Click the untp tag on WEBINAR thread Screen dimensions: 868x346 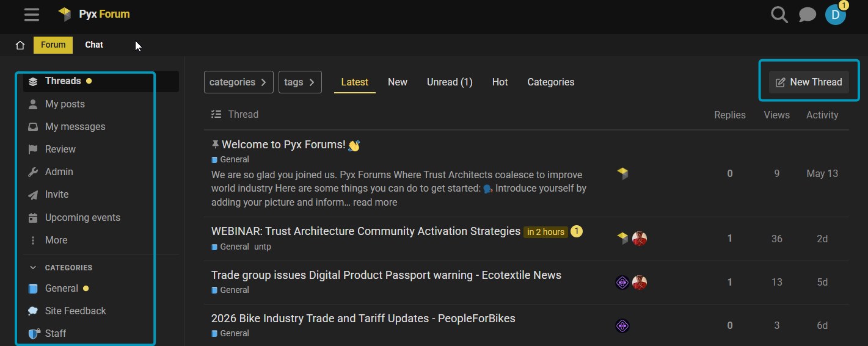click(263, 247)
